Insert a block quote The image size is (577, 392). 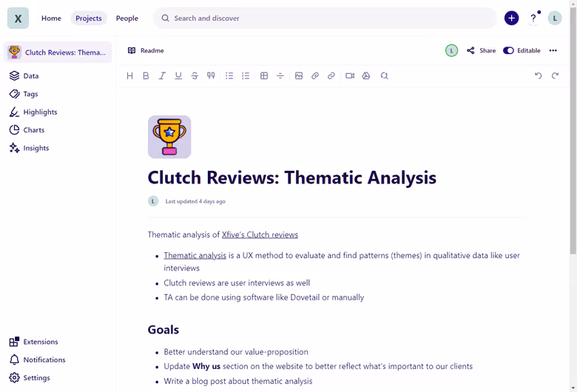(211, 76)
